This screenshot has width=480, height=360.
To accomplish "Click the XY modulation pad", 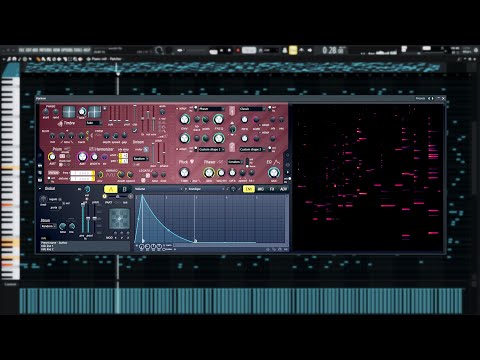I will 119,219.
